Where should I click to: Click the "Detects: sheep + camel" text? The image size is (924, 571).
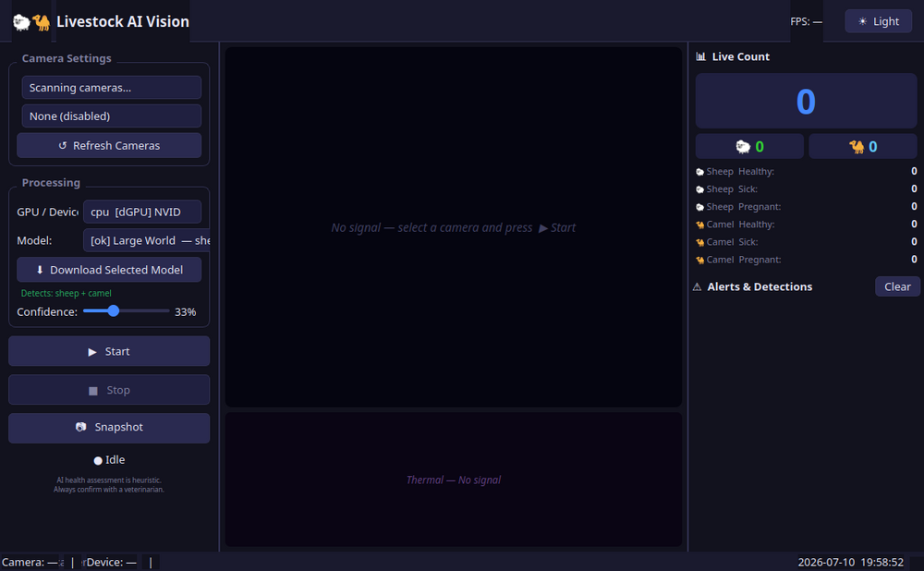point(66,294)
